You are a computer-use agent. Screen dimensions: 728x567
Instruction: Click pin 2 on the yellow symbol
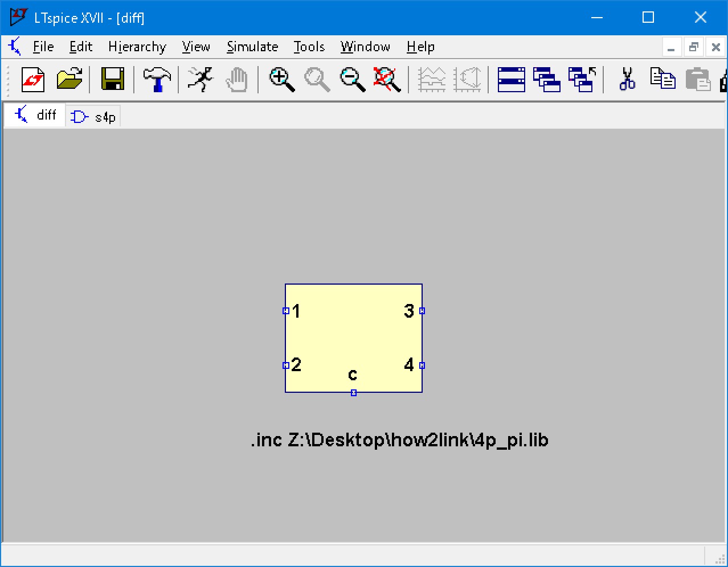pos(286,365)
